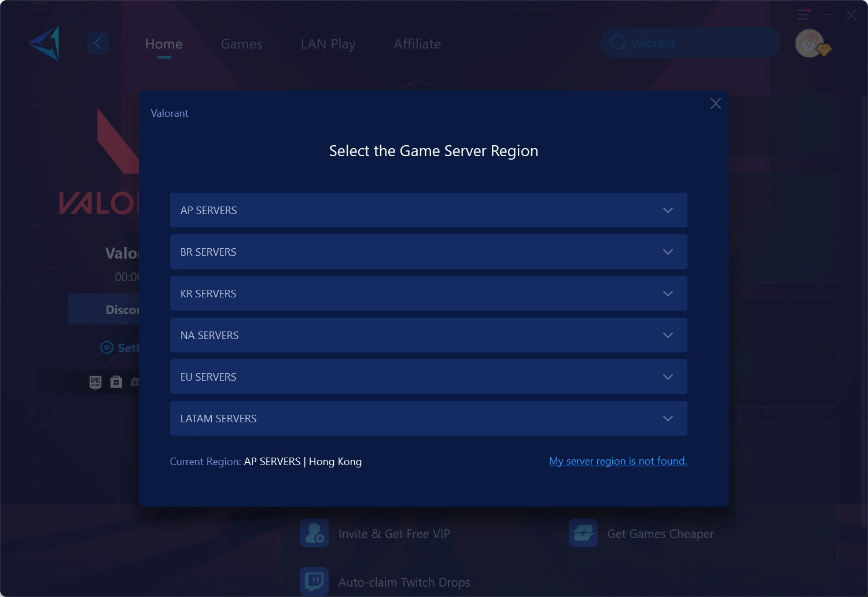
Task: Switch to the Games tab
Action: [241, 44]
